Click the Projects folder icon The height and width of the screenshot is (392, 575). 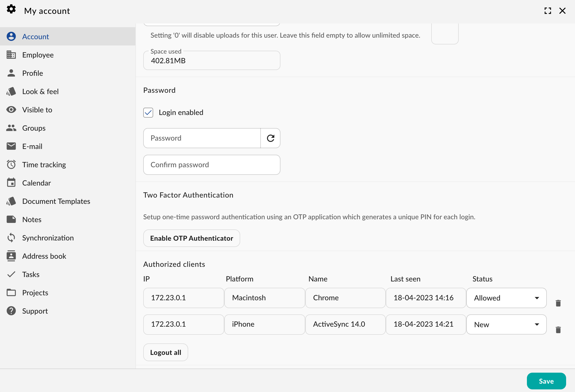click(11, 292)
